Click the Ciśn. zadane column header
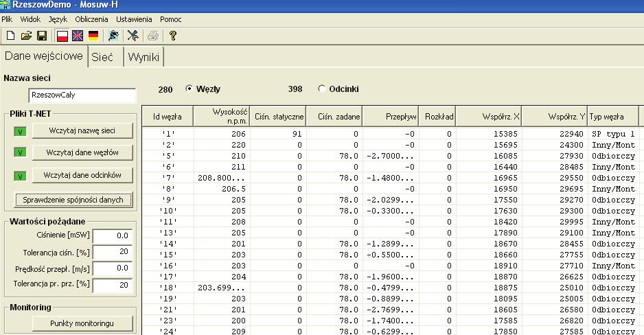 point(334,117)
